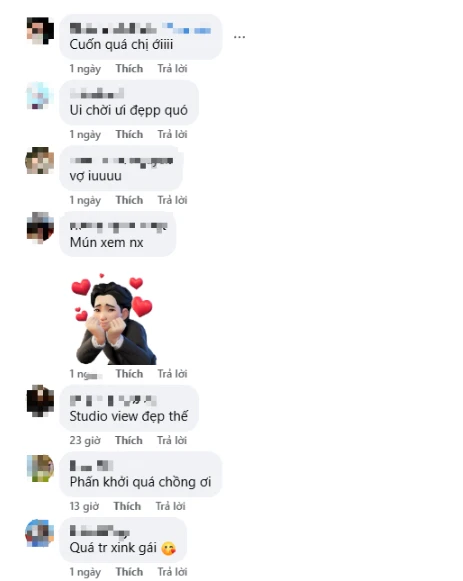Click avatar next to 'Phấn khởi quá chồng ơi'
463x581 pixels.
coord(40,468)
